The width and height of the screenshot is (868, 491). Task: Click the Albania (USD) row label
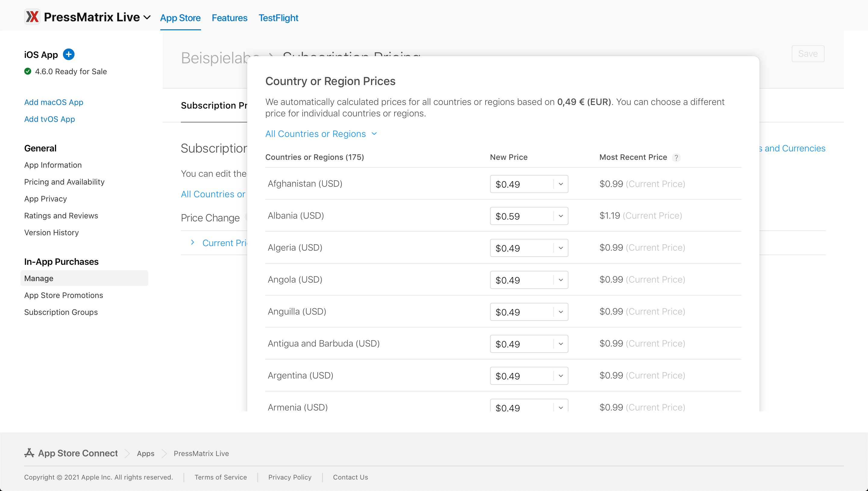(296, 215)
